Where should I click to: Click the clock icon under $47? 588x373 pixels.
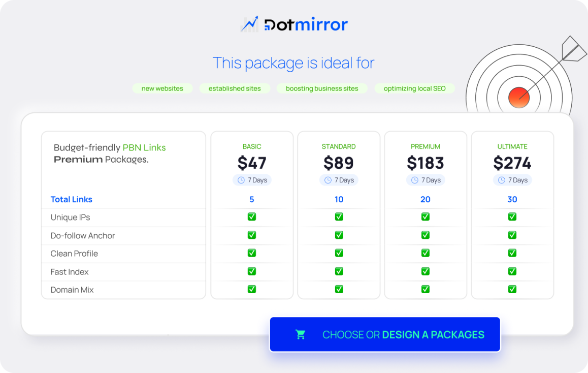pos(241,180)
